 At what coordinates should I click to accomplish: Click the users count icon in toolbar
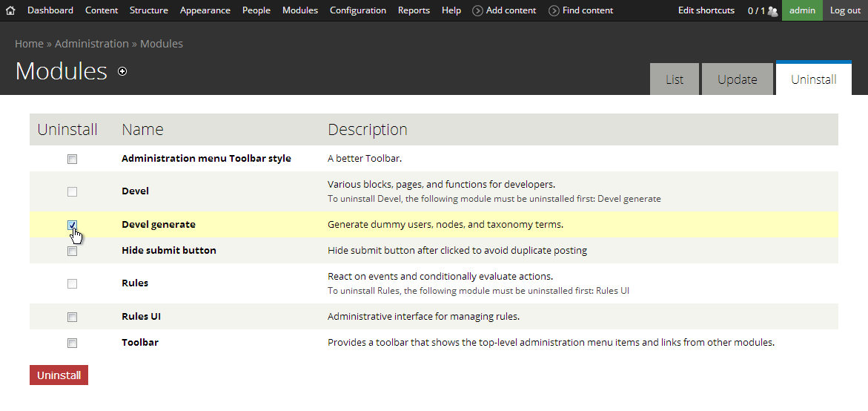(773, 11)
